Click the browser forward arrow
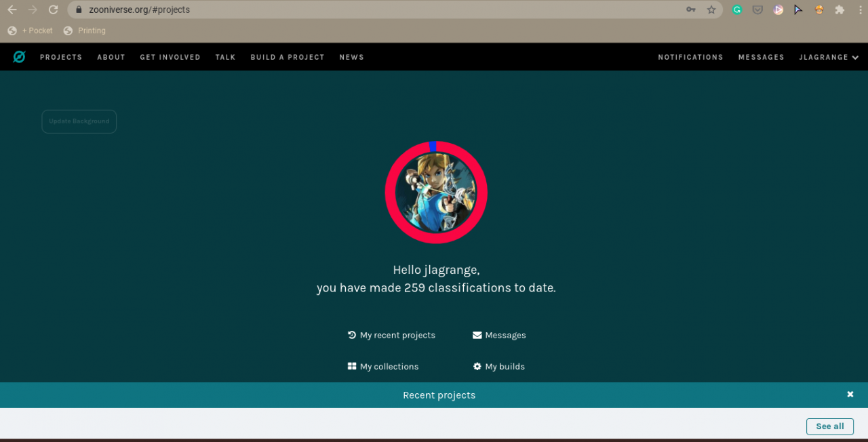The width and height of the screenshot is (868, 442). (x=32, y=9)
